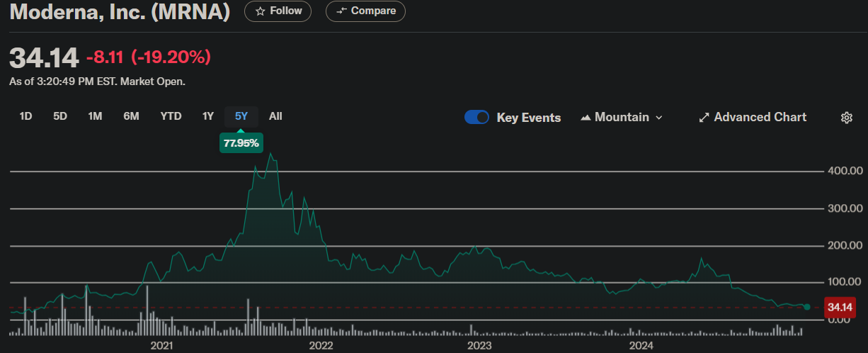Expand the Mountain chart type chevron
This screenshot has height=353, width=868.
659,118
